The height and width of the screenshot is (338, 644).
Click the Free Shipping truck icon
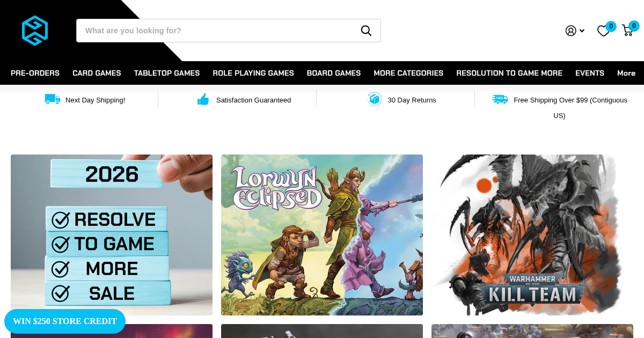click(x=500, y=99)
